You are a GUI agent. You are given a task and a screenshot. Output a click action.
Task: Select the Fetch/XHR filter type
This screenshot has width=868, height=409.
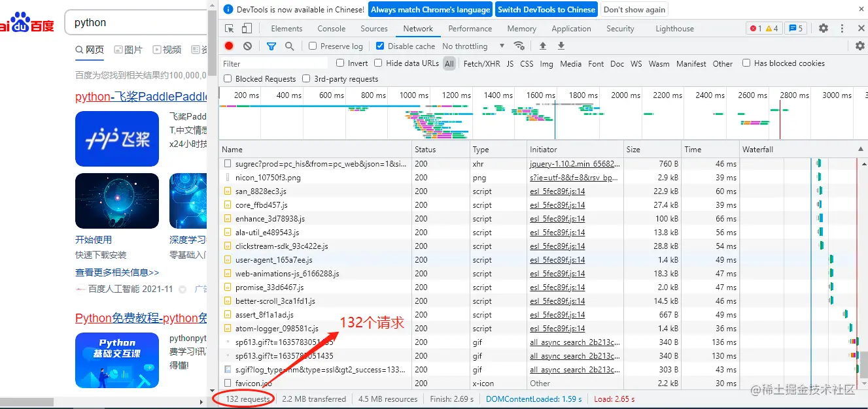pyautogui.click(x=481, y=63)
